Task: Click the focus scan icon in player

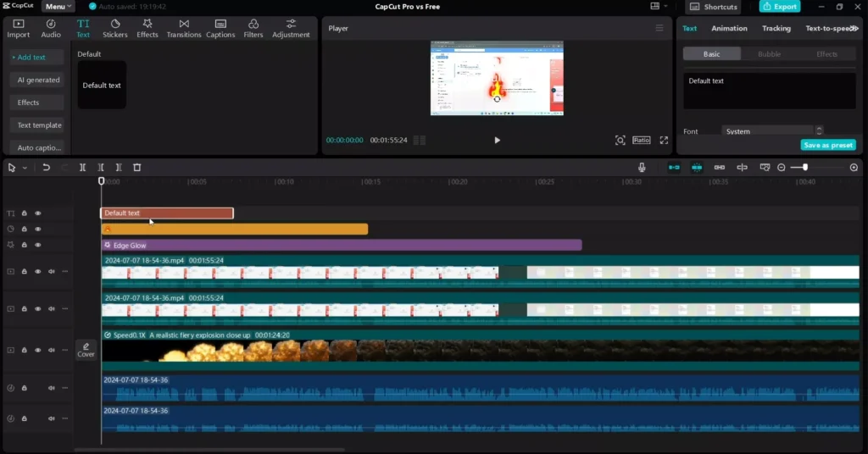Action: (x=620, y=140)
